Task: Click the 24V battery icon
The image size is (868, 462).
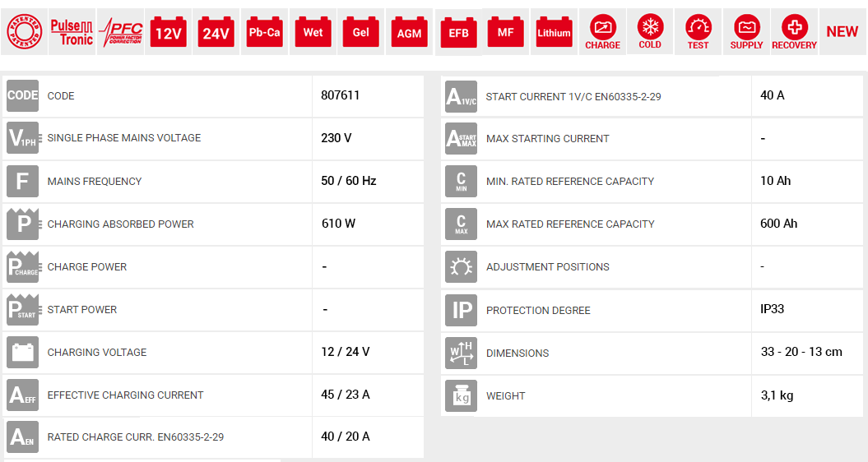Action: pyautogui.click(x=216, y=32)
